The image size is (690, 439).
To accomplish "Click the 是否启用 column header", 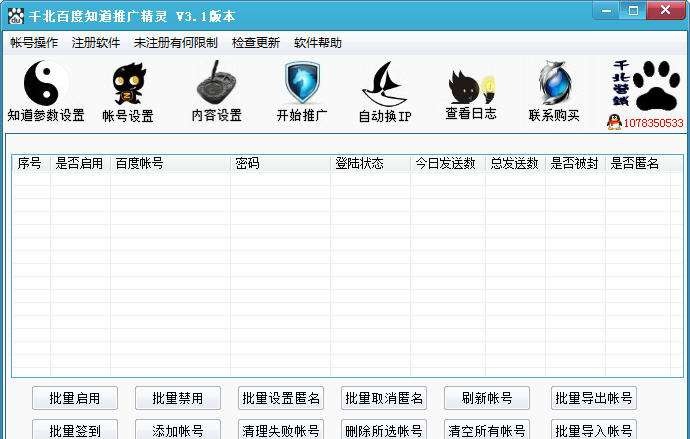I will tap(81, 164).
